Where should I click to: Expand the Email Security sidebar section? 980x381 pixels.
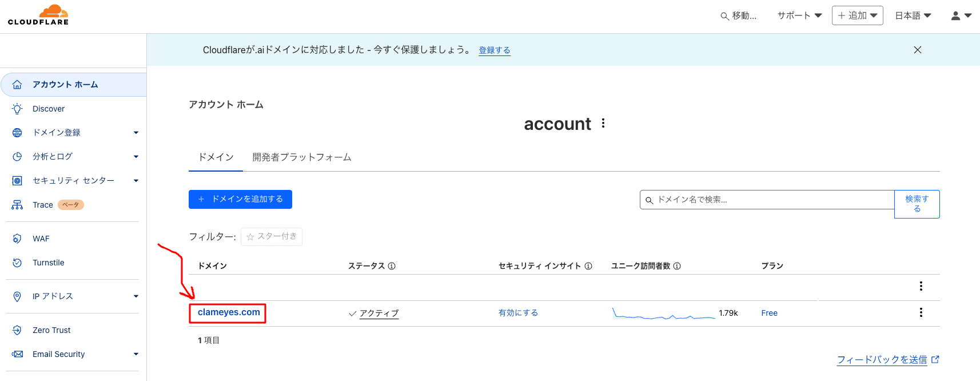(136, 354)
